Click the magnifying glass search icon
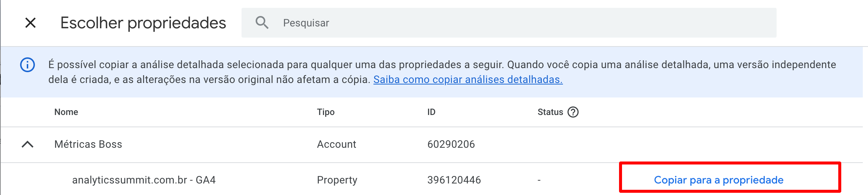Viewport: 868px width, 195px height. tap(262, 23)
